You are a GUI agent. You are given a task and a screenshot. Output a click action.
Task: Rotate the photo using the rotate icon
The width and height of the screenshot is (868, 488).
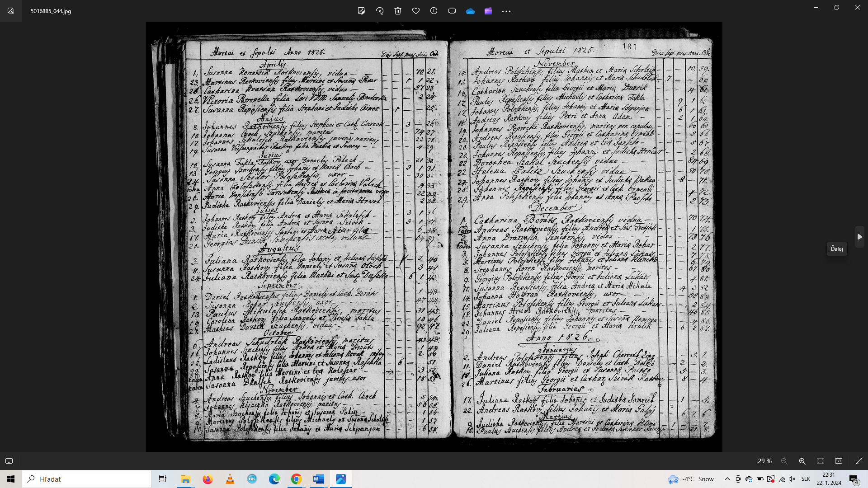tap(380, 11)
